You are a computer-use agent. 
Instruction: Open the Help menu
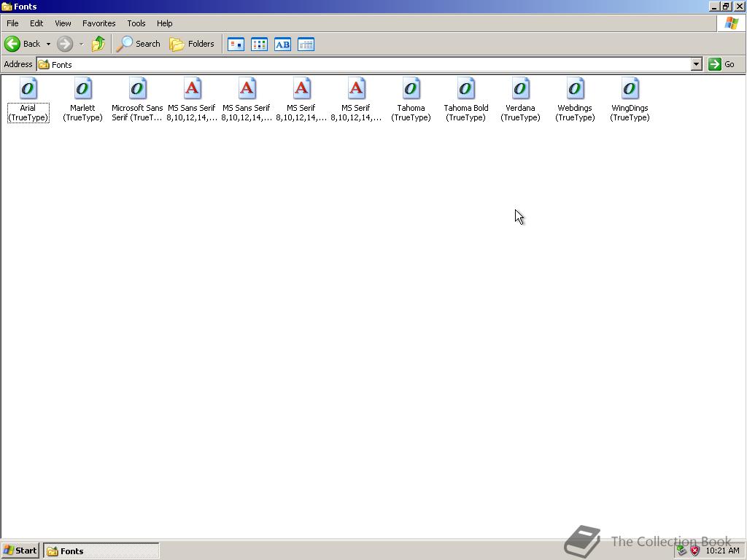pyautogui.click(x=165, y=23)
